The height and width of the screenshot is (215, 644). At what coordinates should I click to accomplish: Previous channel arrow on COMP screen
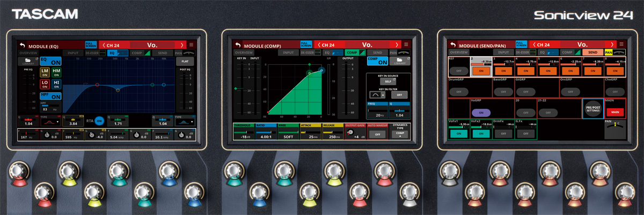point(318,45)
